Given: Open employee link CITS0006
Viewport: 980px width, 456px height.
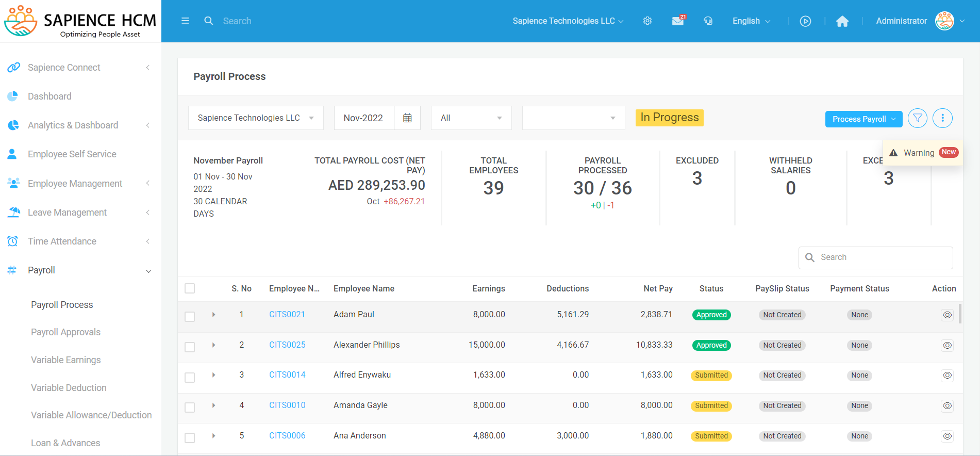Looking at the screenshot, I should click(287, 436).
